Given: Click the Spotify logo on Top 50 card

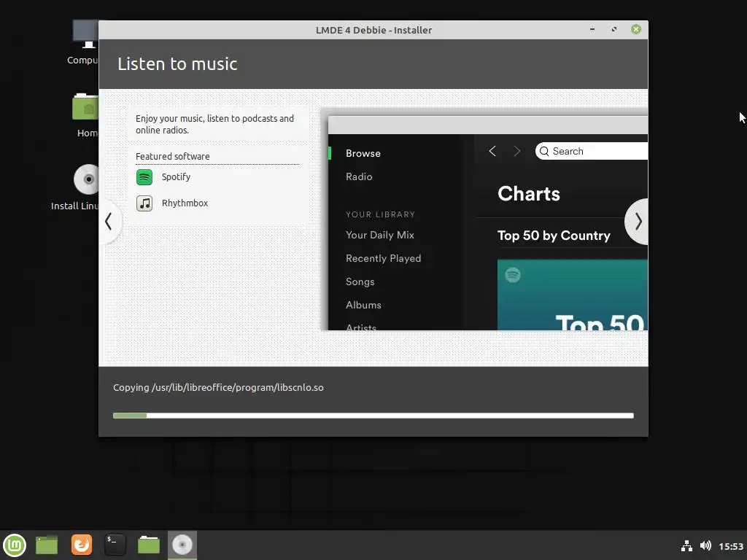Looking at the screenshot, I should click(513, 275).
